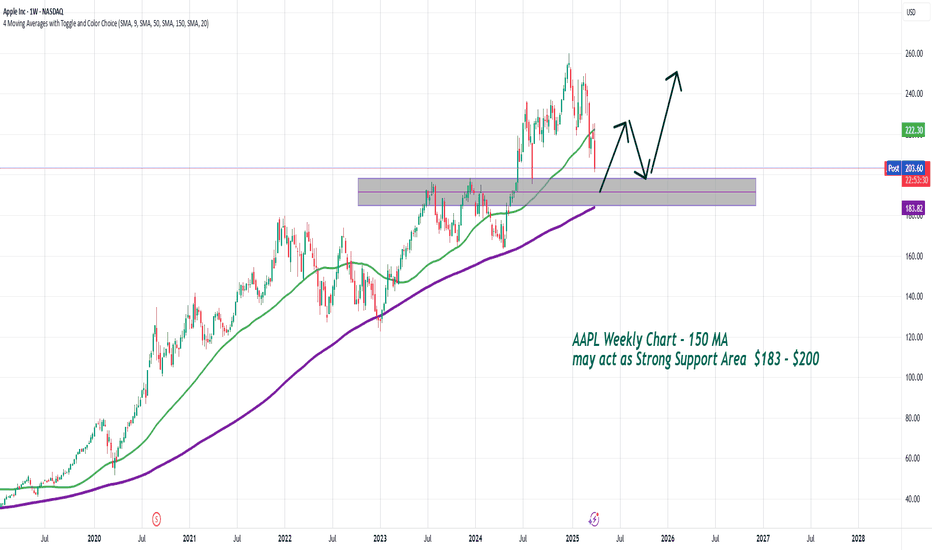
Task: Click the blue 203.60 post-market price label
Action: [x=914, y=168]
